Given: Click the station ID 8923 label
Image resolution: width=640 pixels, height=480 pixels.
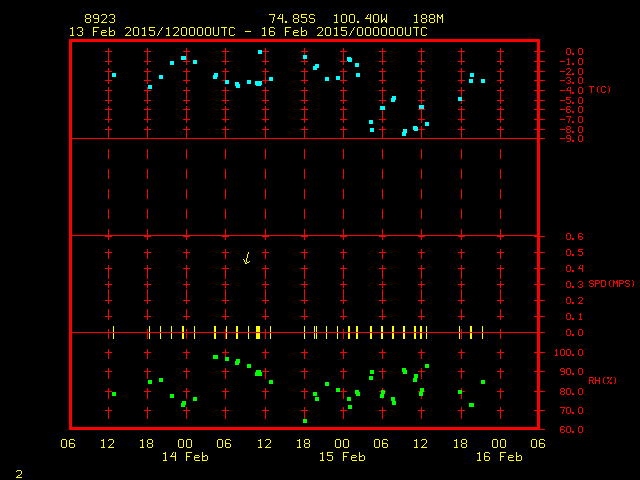Looking at the screenshot, I should [x=99, y=19].
